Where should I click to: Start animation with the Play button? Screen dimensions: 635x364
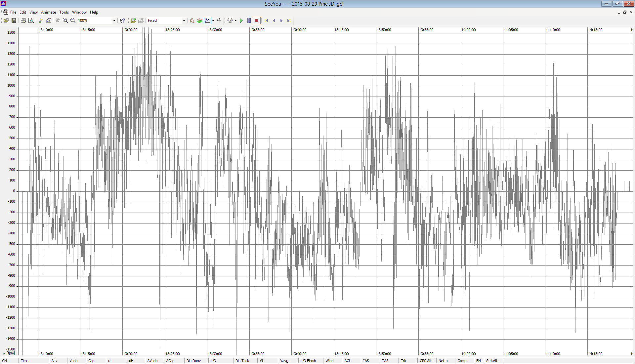[241, 20]
